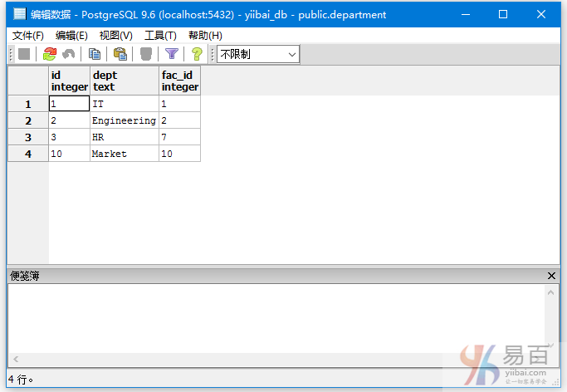Click the Undo arrow icon
This screenshot has width=567, height=392.
click(x=68, y=54)
